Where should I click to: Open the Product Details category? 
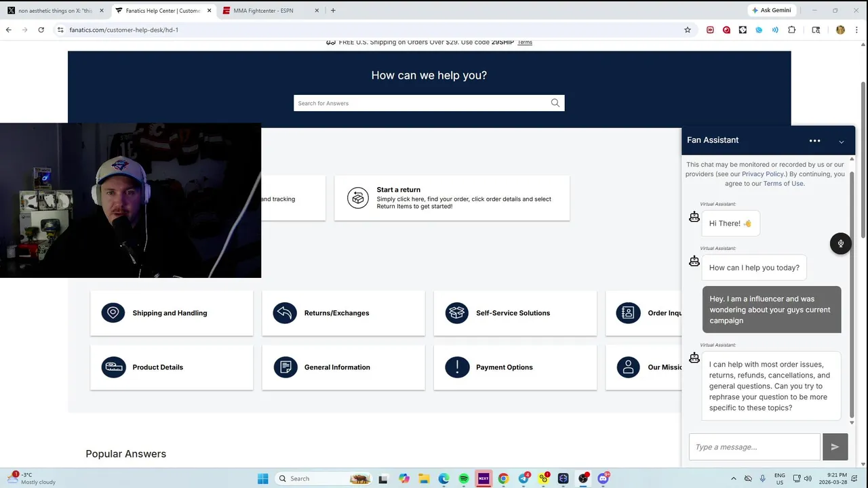(x=172, y=367)
